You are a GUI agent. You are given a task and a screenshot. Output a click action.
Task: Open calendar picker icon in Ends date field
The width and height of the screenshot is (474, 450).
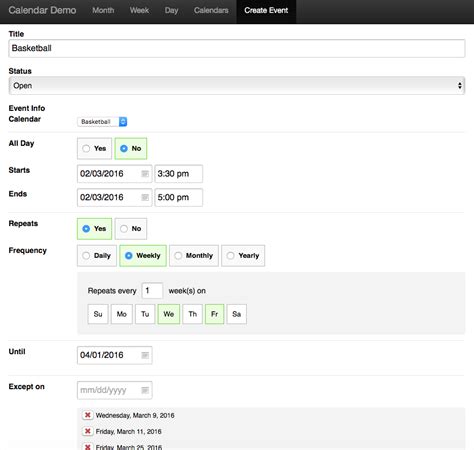[145, 197]
